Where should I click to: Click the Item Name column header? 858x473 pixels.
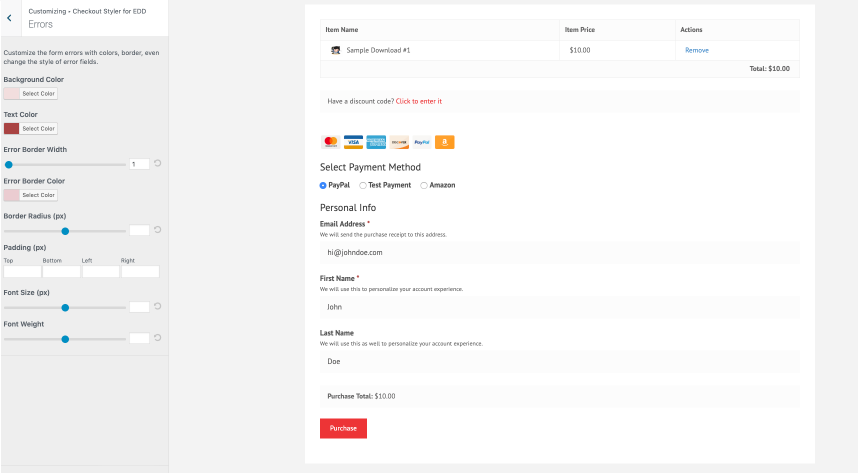pyautogui.click(x=342, y=30)
